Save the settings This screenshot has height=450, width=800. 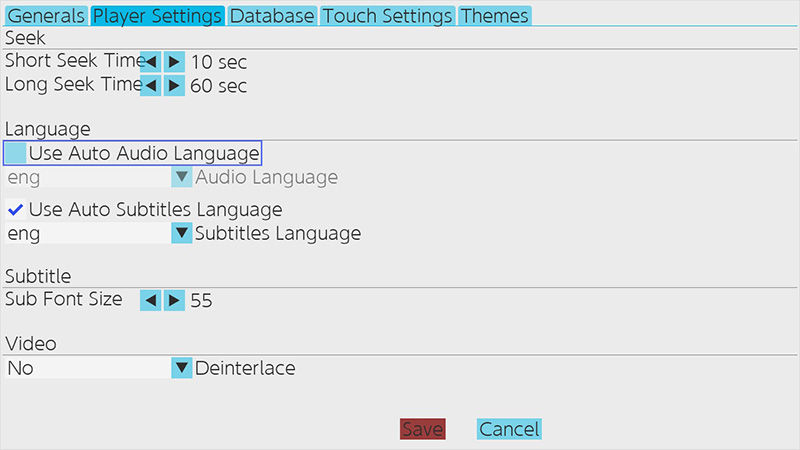tap(422, 429)
